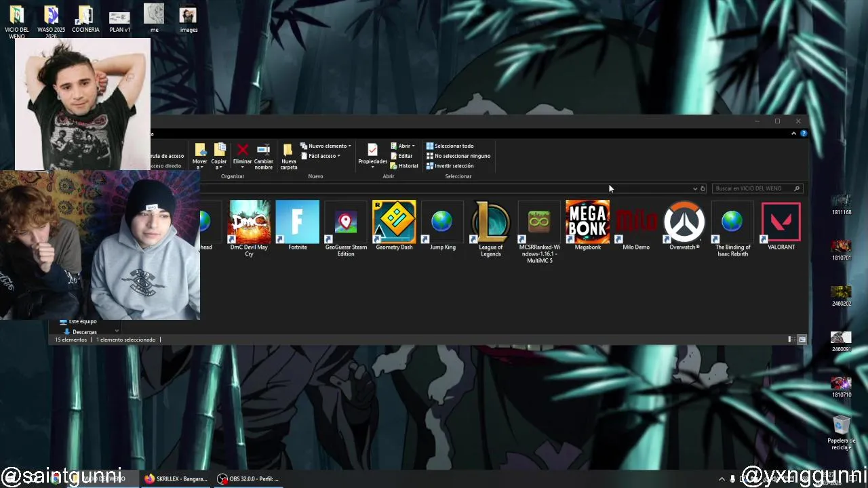
Task: Click Cambiar nombre rename icon
Action: click(263, 157)
